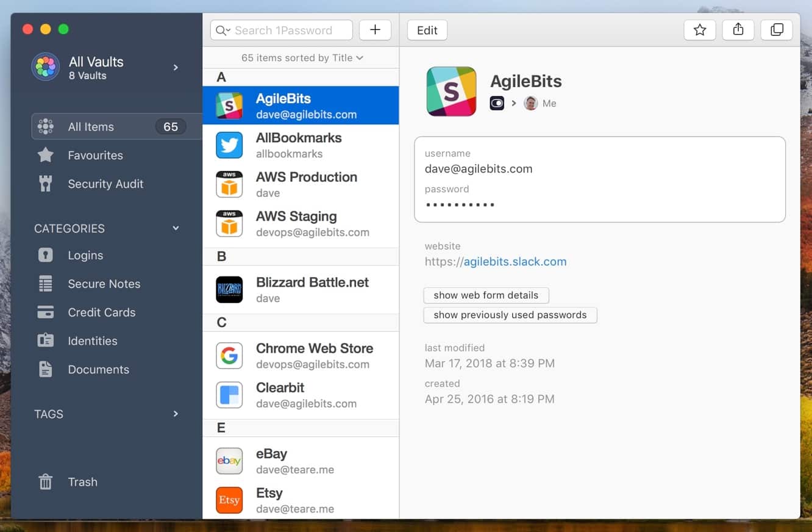Click the share icon in the toolbar
Image resolution: width=812 pixels, height=532 pixels.
(x=738, y=29)
